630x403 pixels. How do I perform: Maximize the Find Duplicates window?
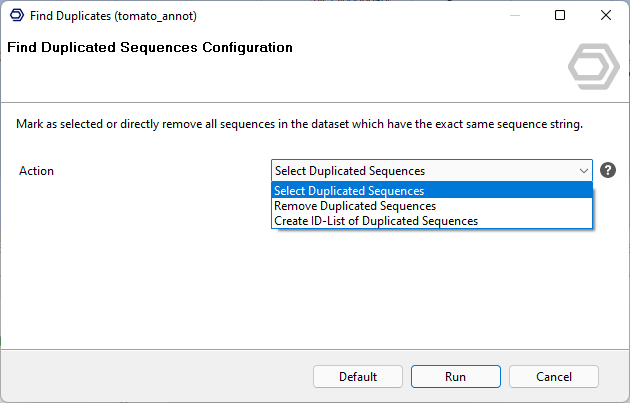[x=560, y=15]
